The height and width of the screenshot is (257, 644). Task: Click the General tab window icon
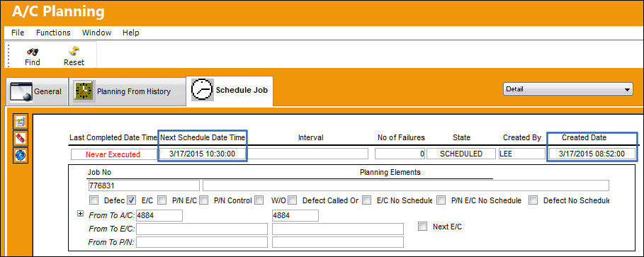(21, 91)
